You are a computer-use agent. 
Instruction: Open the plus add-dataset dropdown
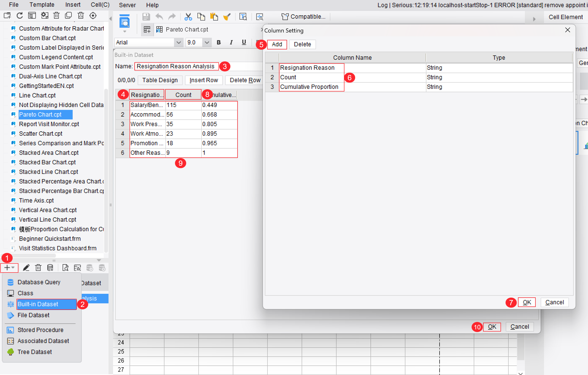click(9, 268)
